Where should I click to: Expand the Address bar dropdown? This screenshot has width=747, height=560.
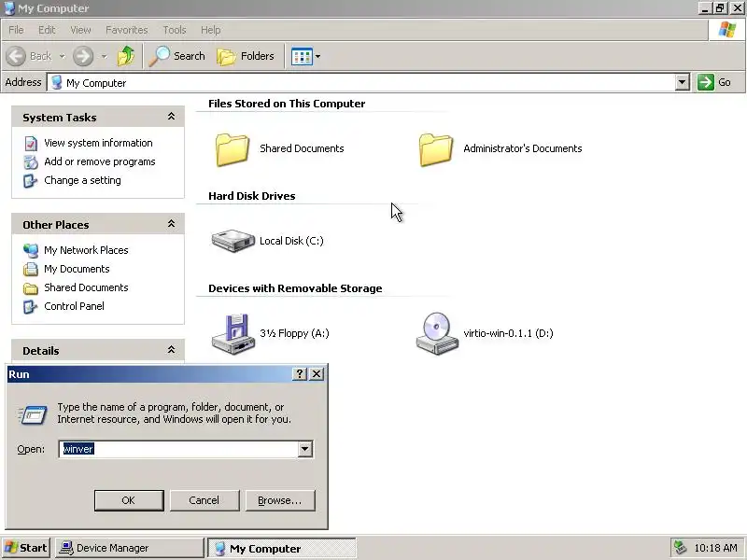coord(682,82)
